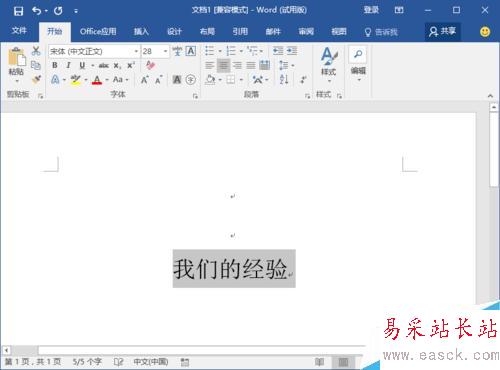Switch to the 布局 tab
The image size is (500, 370).
point(207,32)
